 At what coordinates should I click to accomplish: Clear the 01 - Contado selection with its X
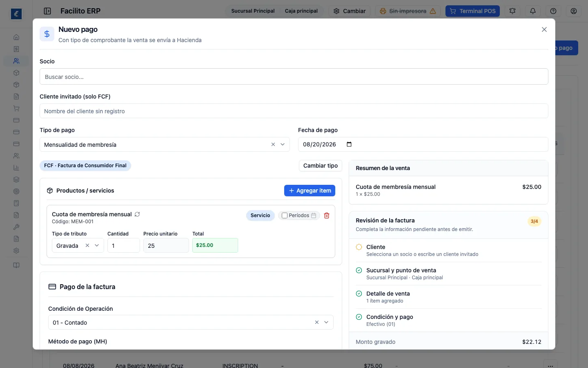317,322
